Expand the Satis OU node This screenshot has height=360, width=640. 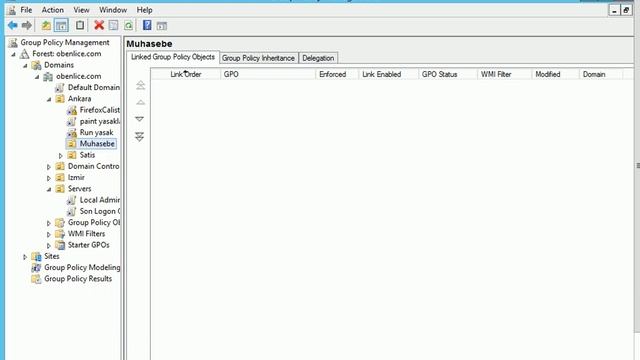pyautogui.click(x=61, y=156)
